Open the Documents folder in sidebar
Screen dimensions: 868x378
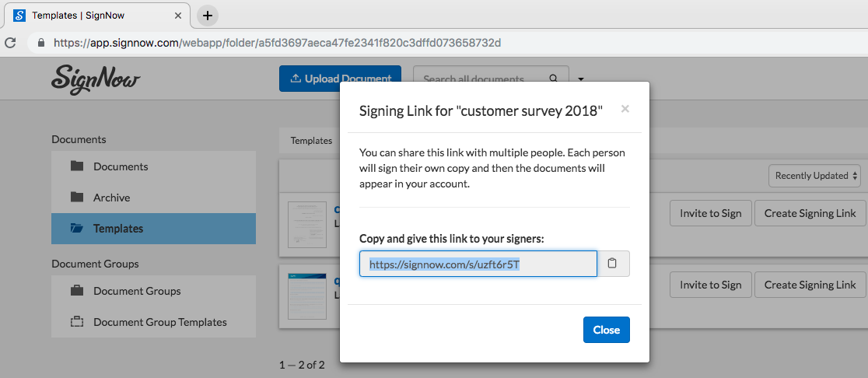tap(121, 166)
